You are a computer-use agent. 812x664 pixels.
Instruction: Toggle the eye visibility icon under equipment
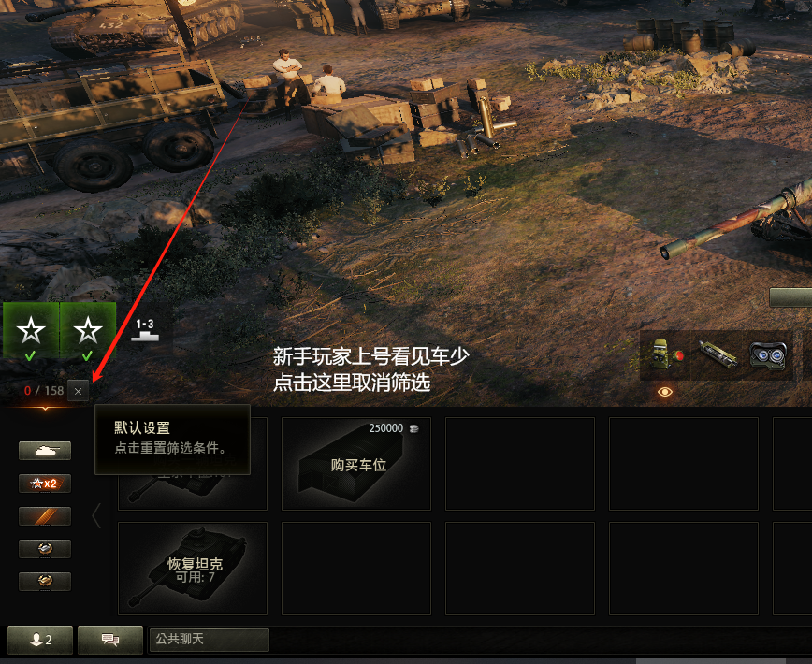[x=665, y=392]
